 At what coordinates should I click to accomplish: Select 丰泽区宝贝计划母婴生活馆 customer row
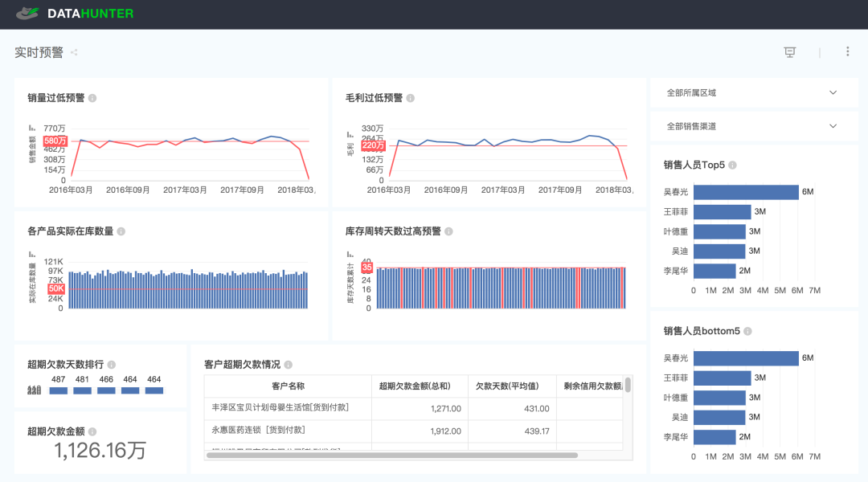point(414,408)
